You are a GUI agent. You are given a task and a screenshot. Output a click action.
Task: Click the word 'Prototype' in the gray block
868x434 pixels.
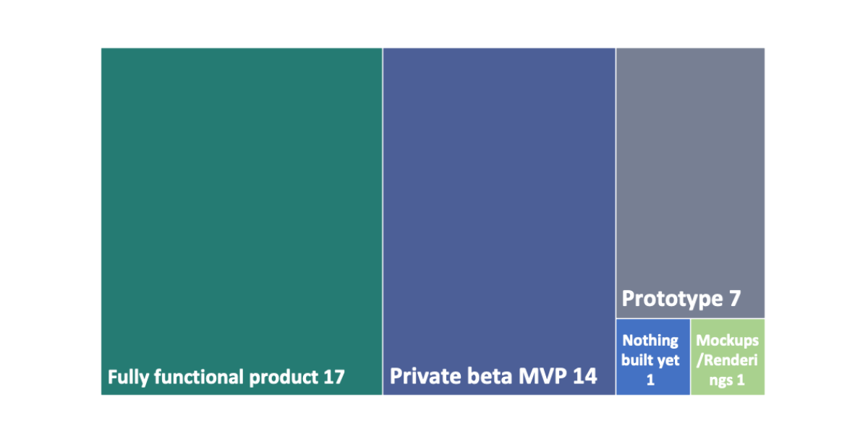[673, 299]
